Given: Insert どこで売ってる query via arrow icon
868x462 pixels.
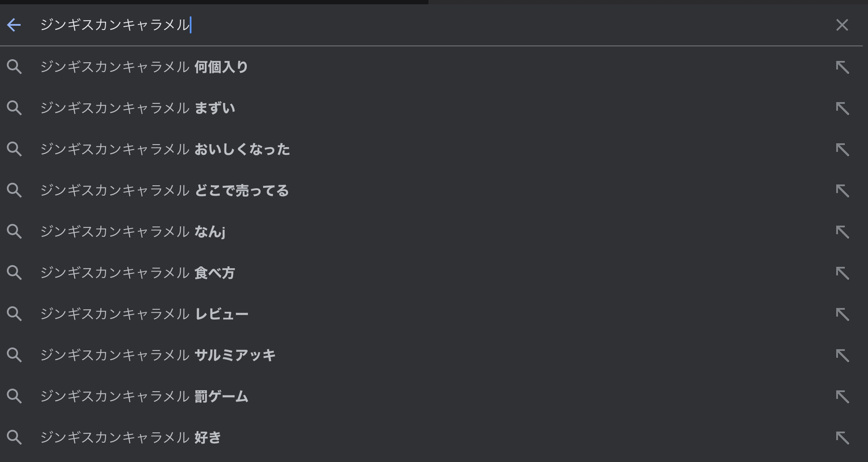Looking at the screenshot, I should (842, 190).
